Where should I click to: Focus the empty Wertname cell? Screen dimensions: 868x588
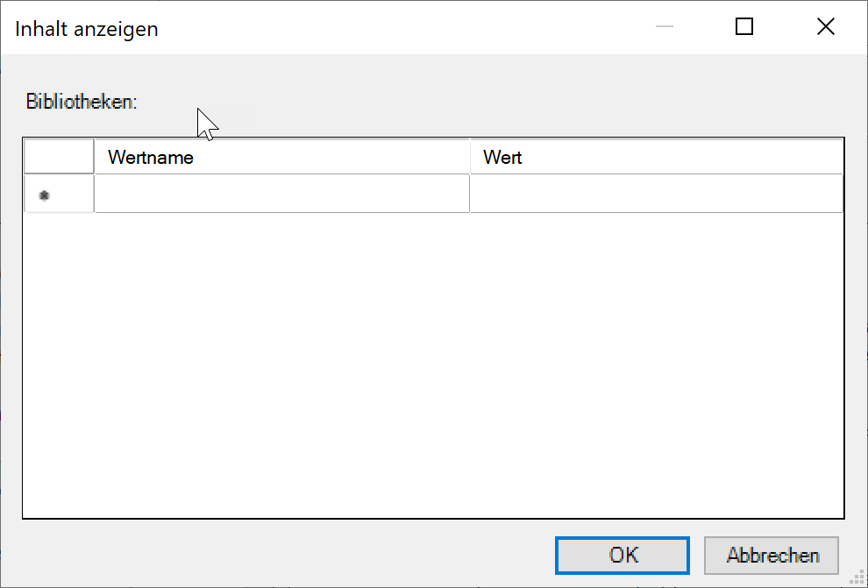coord(281,195)
